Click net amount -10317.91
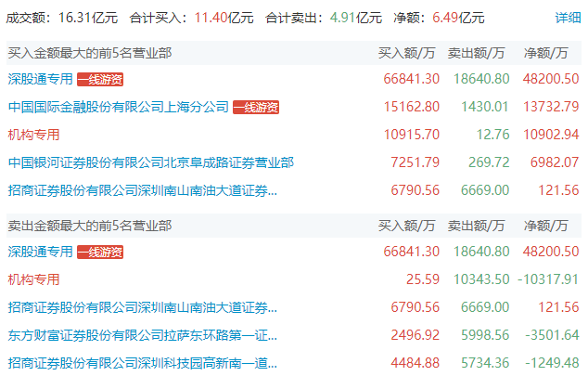Viewport: 588px width, 376px height. pos(548,279)
